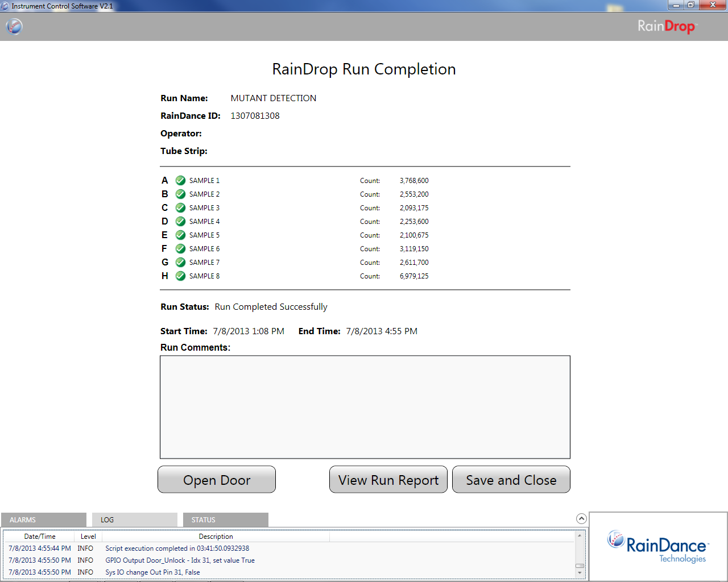
Task: Click the green check icon for Sample 6
Action: point(180,249)
